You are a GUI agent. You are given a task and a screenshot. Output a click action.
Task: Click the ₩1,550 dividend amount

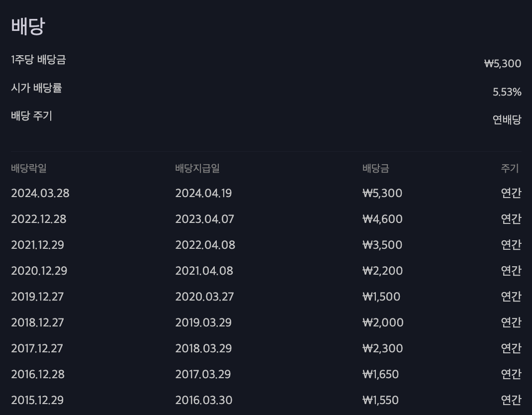[x=381, y=400]
